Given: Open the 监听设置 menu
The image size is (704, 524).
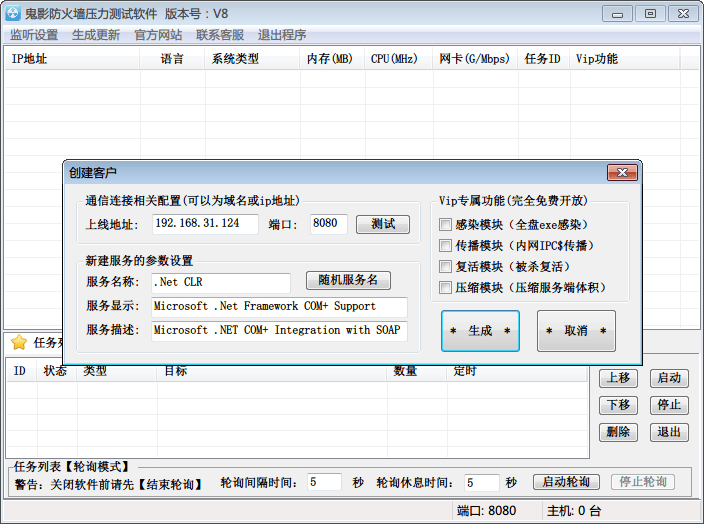Looking at the screenshot, I should click(34, 35).
